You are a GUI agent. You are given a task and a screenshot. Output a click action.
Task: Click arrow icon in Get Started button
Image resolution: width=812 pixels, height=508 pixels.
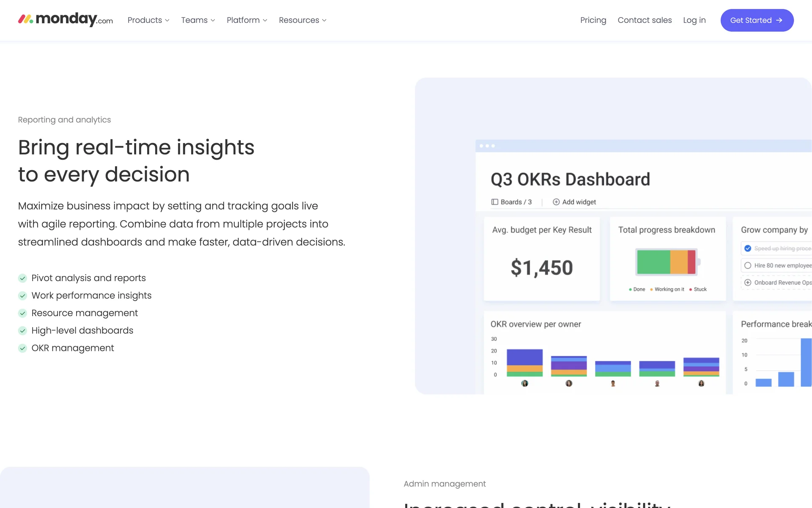pyautogui.click(x=779, y=20)
